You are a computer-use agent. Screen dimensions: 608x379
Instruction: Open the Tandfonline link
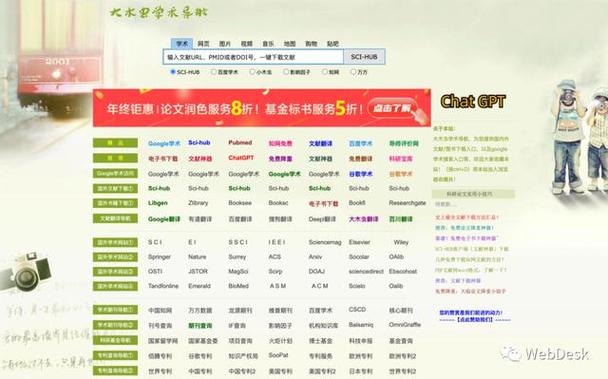(163, 286)
